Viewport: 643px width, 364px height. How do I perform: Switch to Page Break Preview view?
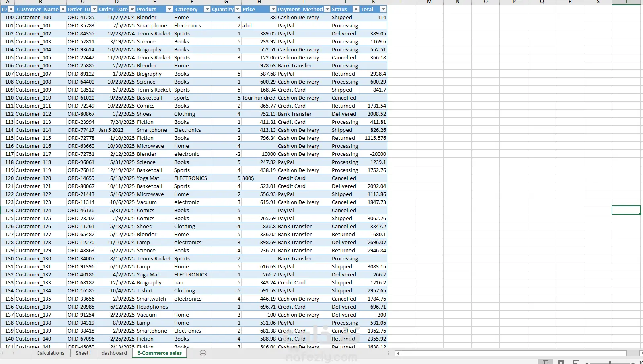[x=576, y=362]
